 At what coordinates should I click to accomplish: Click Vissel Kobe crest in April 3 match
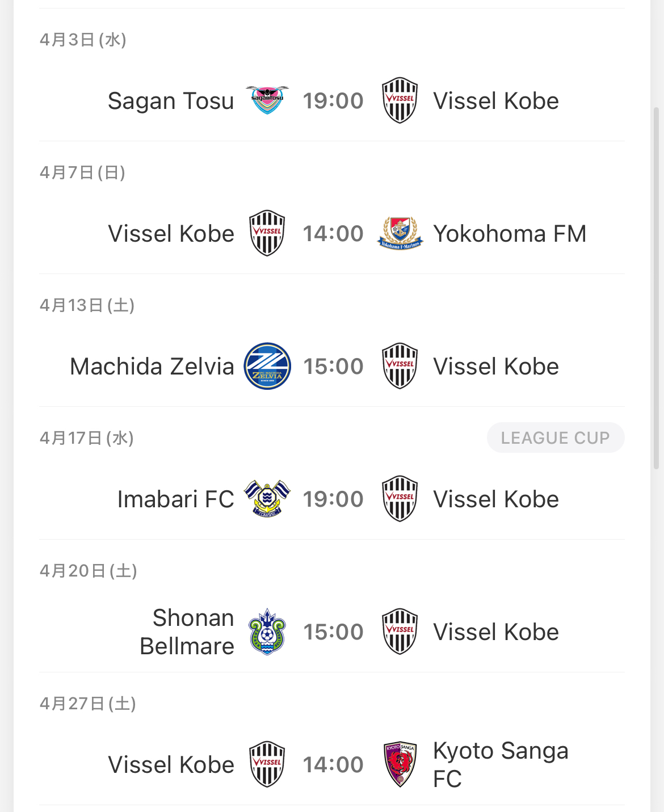click(400, 100)
